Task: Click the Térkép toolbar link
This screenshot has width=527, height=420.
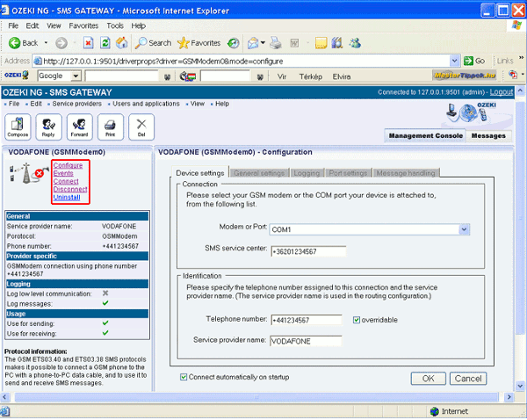Action: click(311, 76)
